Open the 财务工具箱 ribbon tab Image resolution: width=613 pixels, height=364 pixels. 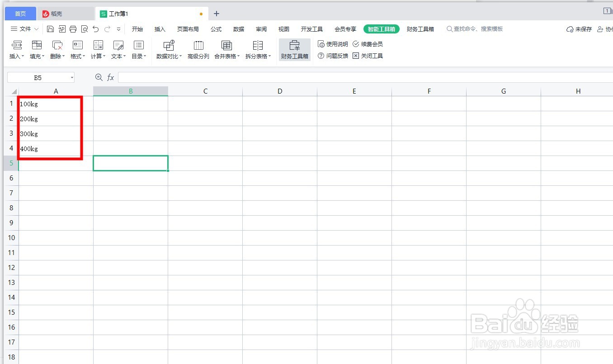[x=420, y=29]
